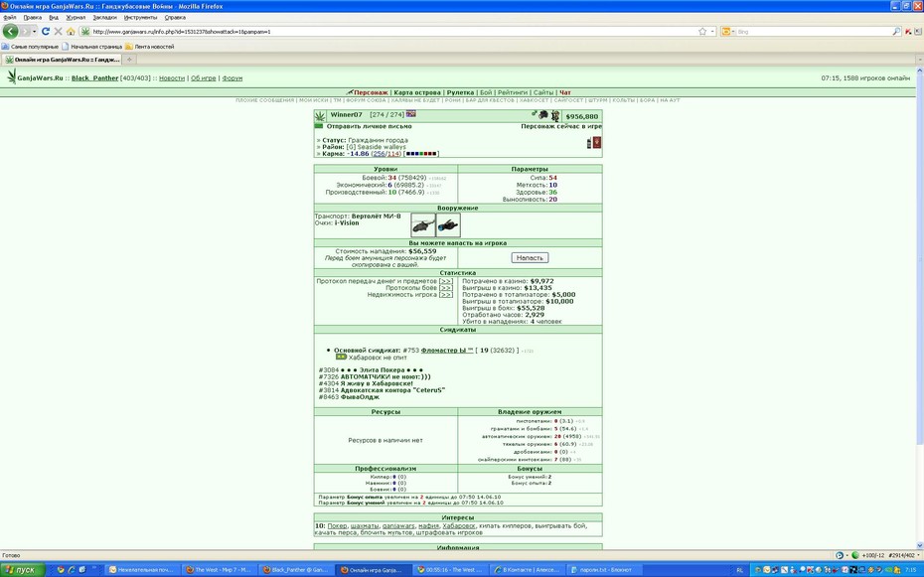
Task: Click the GanjaWars leaf logo
Action: [x=11, y=76]
